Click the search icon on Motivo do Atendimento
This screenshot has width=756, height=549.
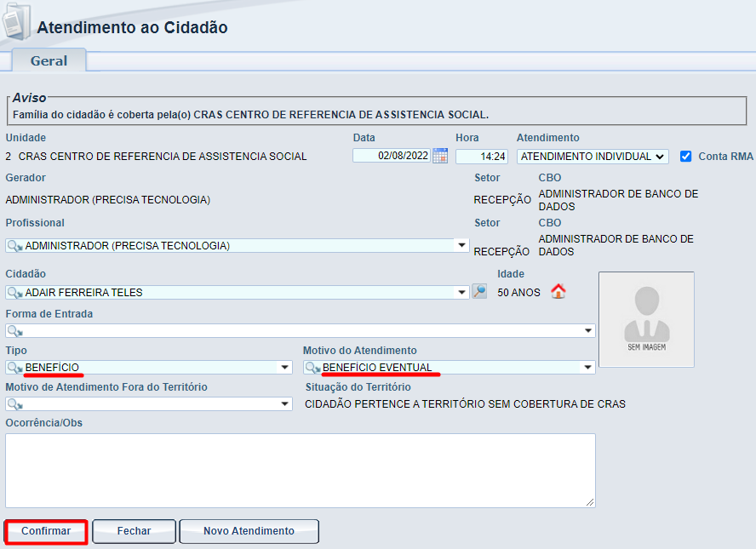click(x=307, y=368)
